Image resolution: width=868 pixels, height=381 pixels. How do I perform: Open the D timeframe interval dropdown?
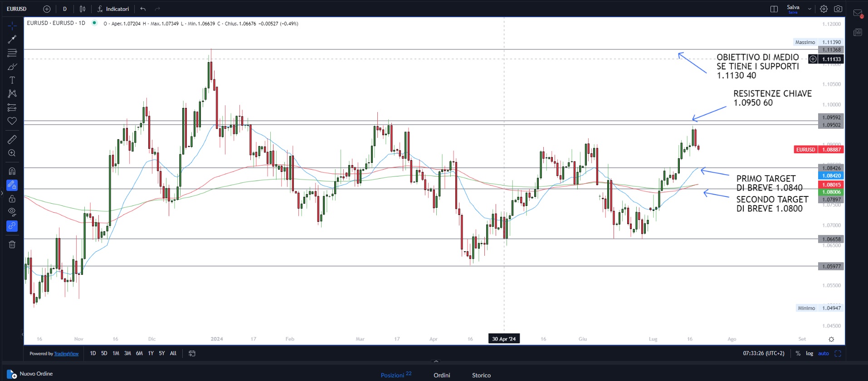pos(65,9)
